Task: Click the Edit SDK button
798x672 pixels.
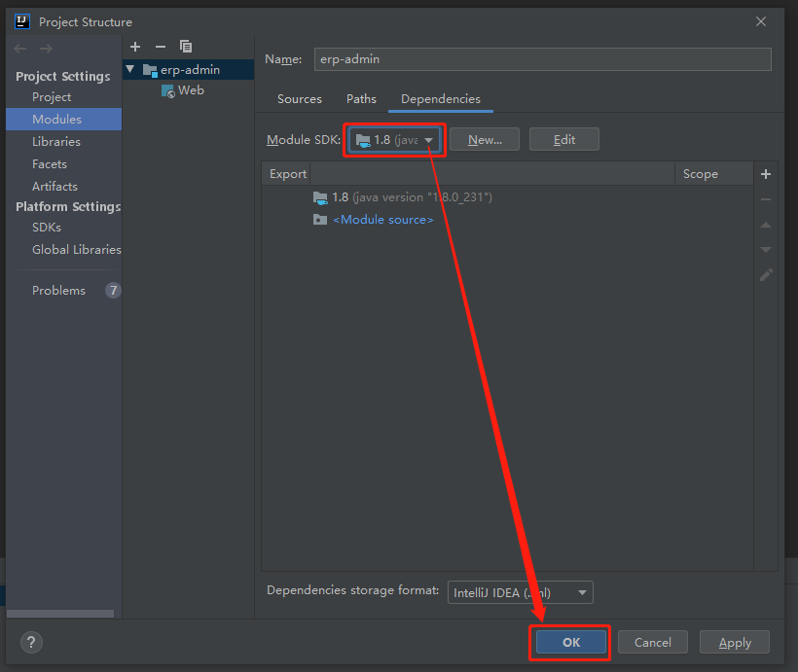Action: pyautogui.click(x=563, y=140)
